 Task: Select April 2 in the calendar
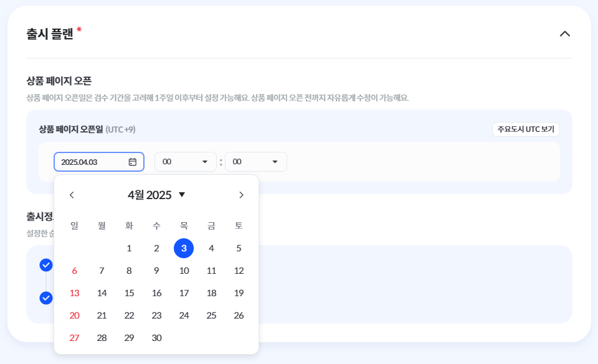tap(156, 248)
